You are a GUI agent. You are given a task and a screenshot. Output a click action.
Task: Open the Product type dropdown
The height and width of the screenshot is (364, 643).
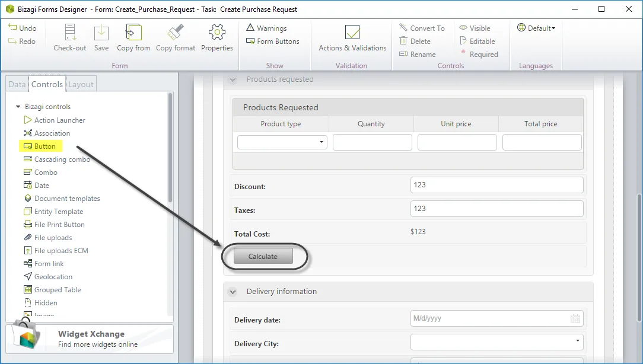coord(282,142)
